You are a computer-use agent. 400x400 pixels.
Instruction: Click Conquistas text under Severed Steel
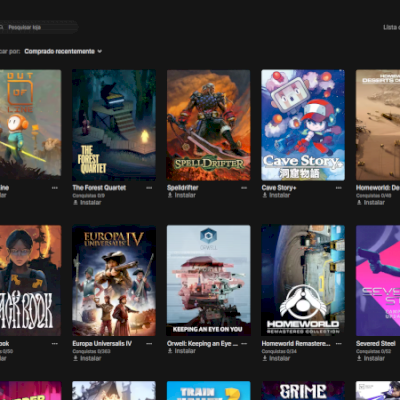tap(373, 351)
